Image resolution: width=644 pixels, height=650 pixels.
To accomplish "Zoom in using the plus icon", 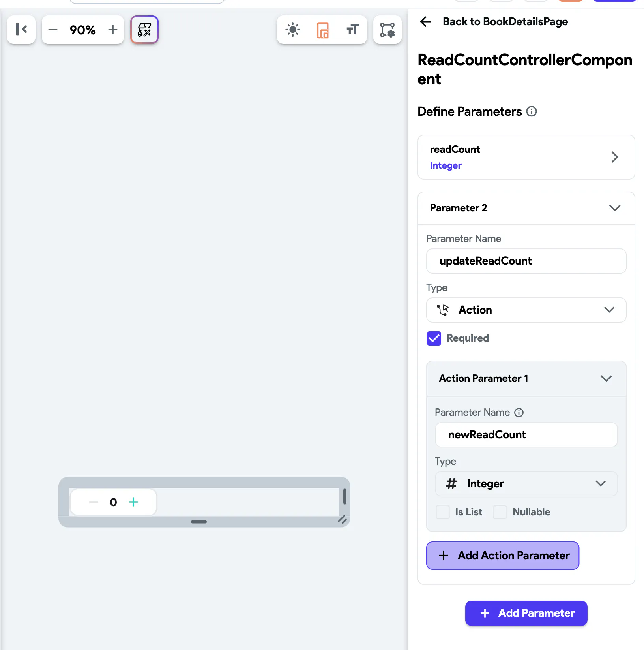I will pyautogui.click(x=113, y=30).
